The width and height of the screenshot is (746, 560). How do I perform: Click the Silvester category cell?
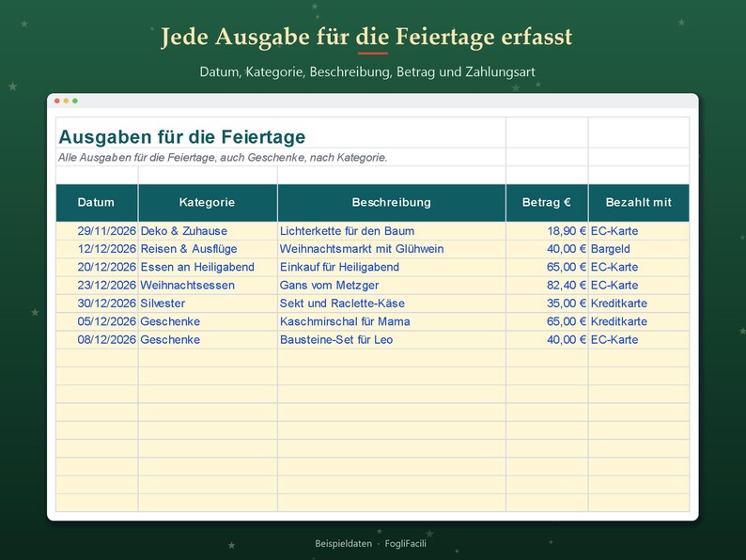(208, 303)
